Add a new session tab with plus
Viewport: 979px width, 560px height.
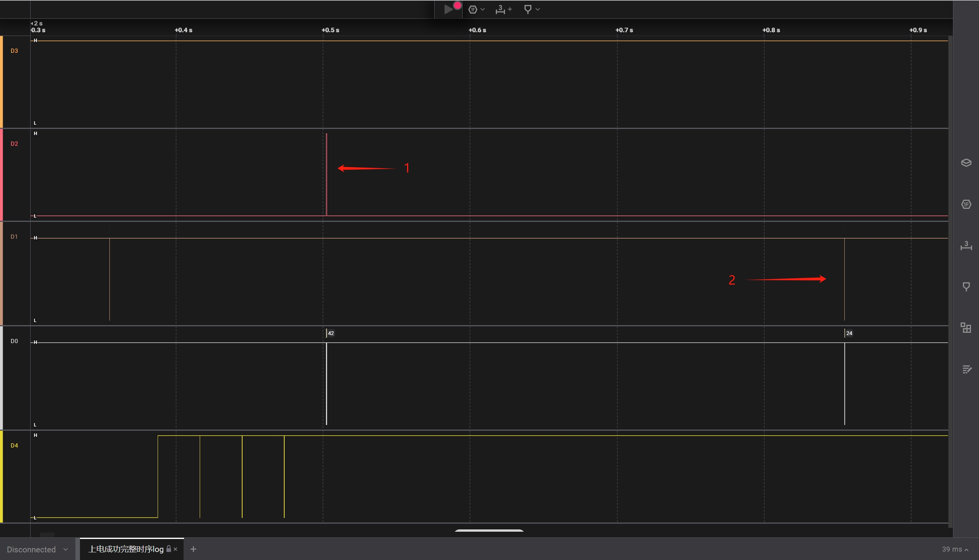click(x=194, y=549)
